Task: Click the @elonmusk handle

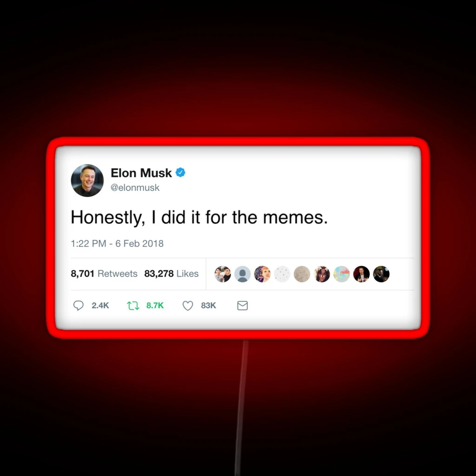Action: coord(135,188)
